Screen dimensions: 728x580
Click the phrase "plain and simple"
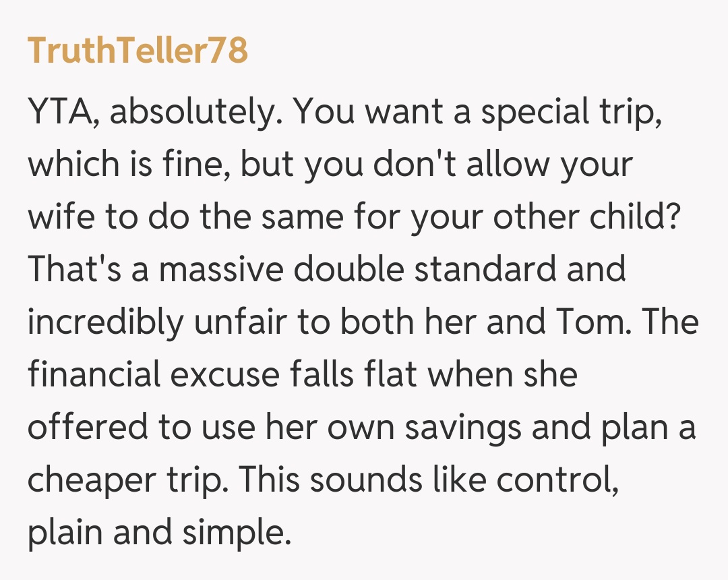click(158, 532)
